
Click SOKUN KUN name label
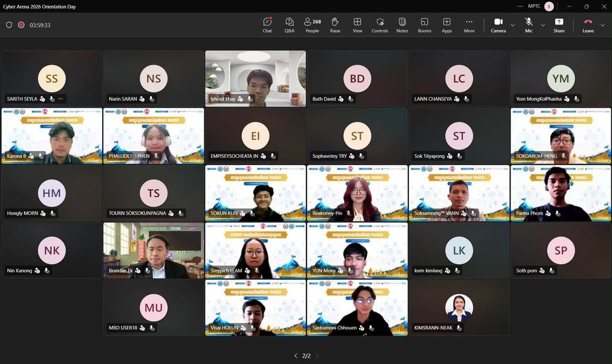224,214
